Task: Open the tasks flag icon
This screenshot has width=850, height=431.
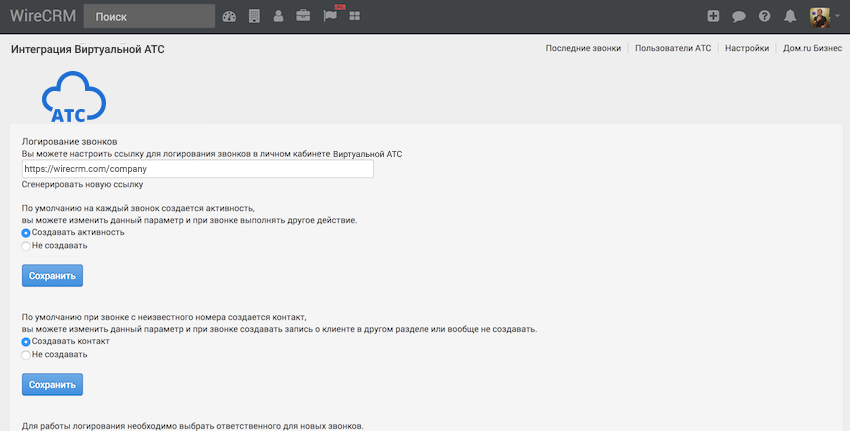Action: (330, 16)
